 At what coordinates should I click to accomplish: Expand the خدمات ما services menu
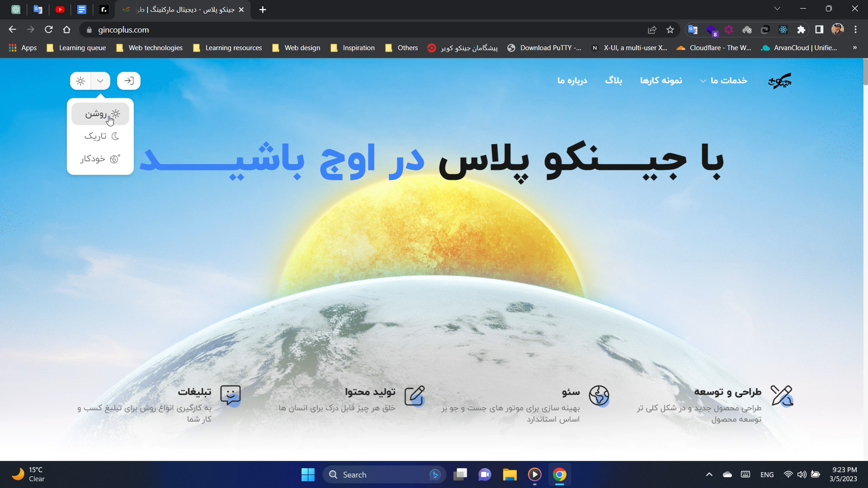coord(724,80)
